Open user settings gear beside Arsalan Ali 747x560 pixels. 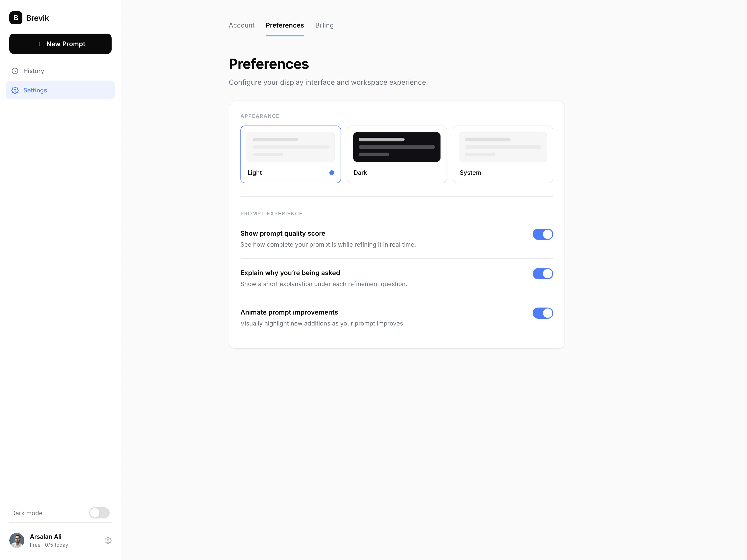(108, 540)
